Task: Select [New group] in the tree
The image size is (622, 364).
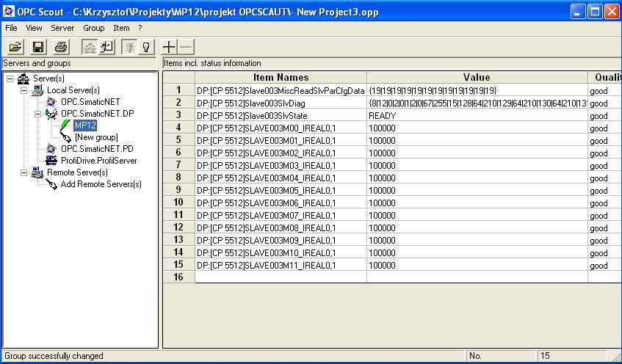Action: click(96, 137)
